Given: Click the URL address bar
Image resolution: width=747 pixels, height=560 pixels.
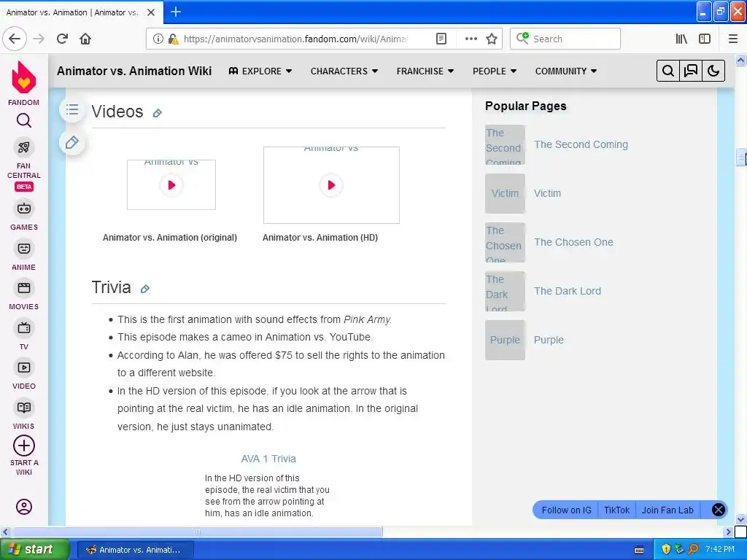Looking at the screenshot, I should (x=295, y=39).
